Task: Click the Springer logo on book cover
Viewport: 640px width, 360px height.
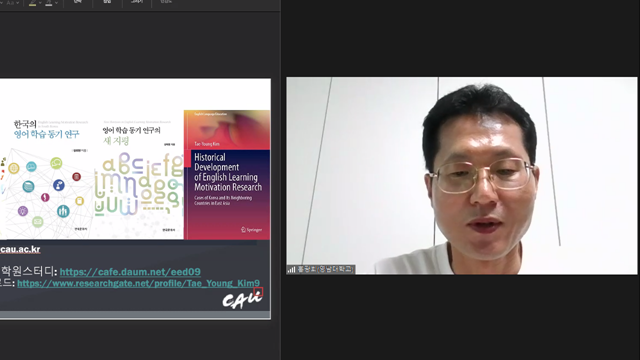Action: point(251,230)
